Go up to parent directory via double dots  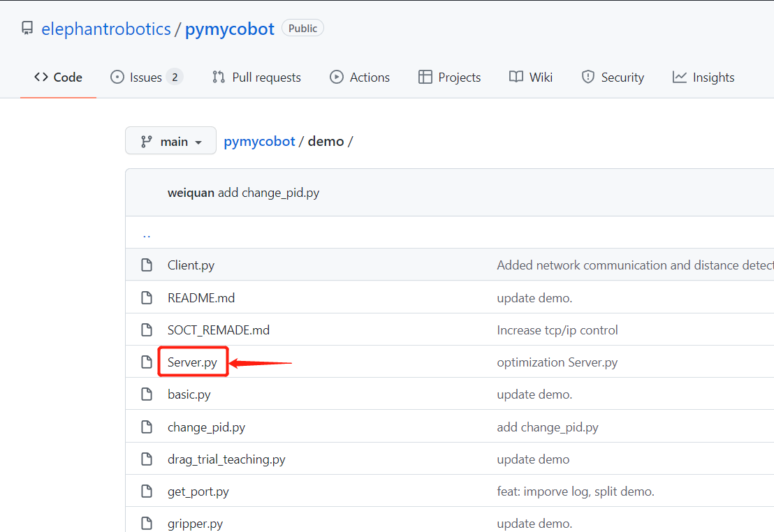[x=147, y=236]
